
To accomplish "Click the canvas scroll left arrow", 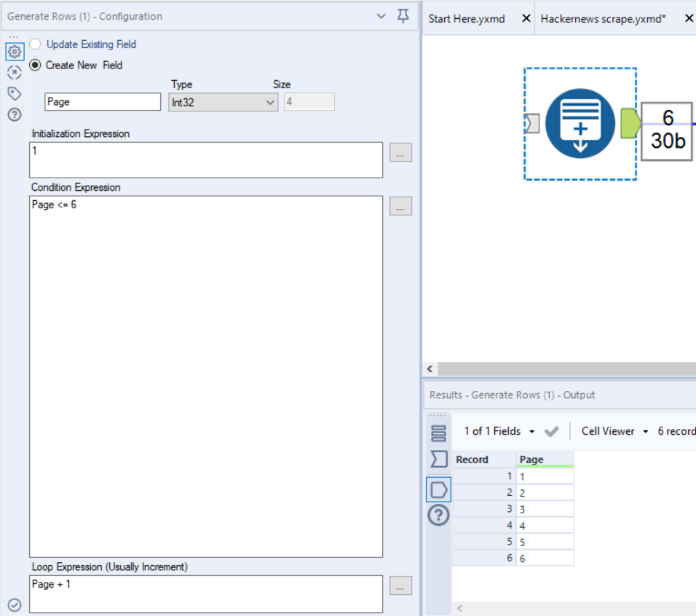I will click(x=430, y=369).
